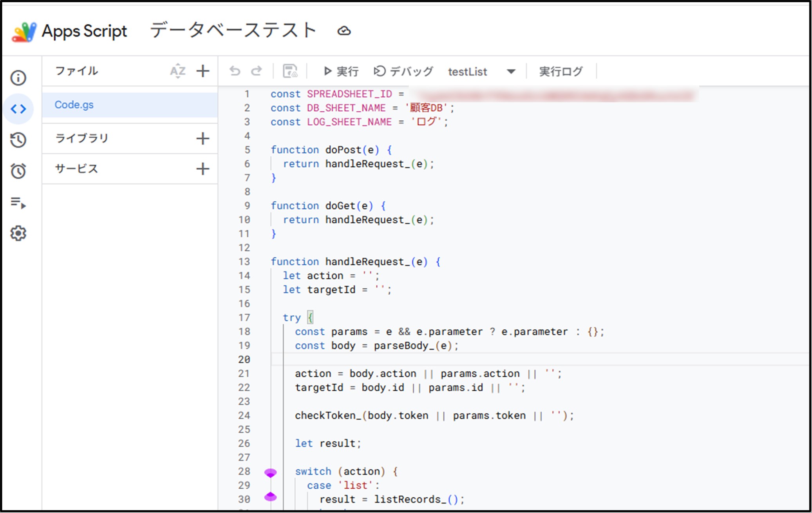Click the doPost function name

343,150
